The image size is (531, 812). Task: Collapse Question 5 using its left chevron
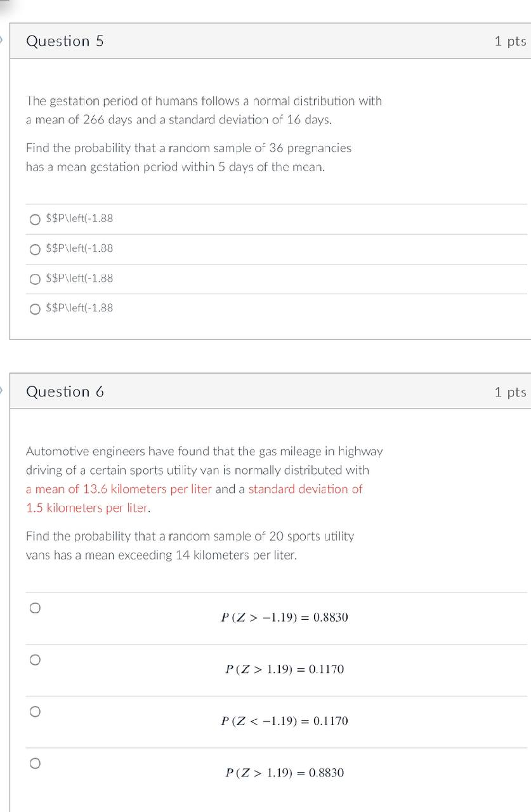3,41
